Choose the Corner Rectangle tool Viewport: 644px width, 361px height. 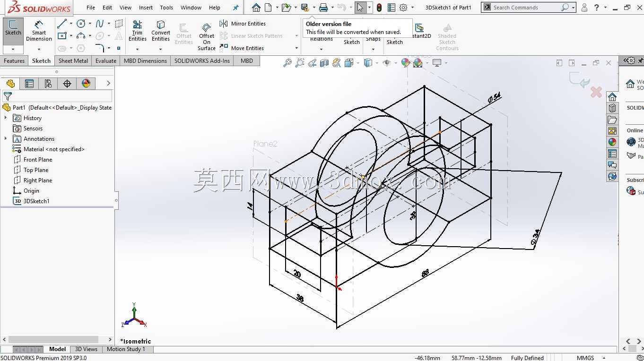(x=62, y=36)
